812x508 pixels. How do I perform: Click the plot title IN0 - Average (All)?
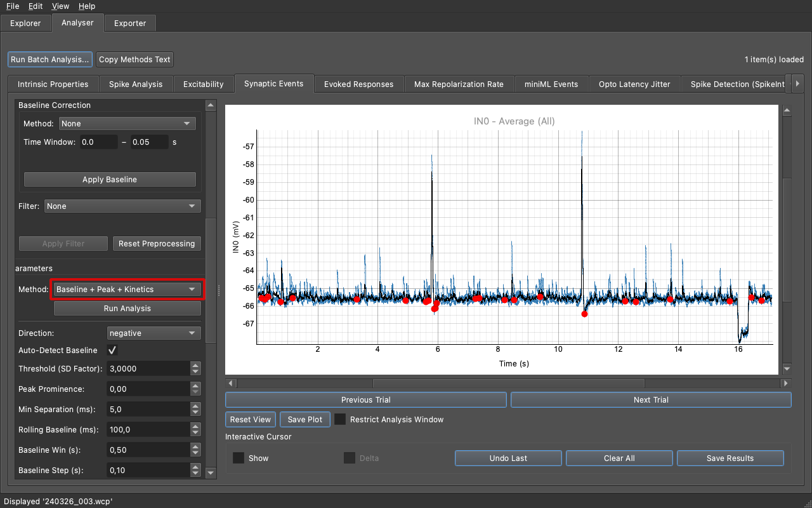[514, 121]
